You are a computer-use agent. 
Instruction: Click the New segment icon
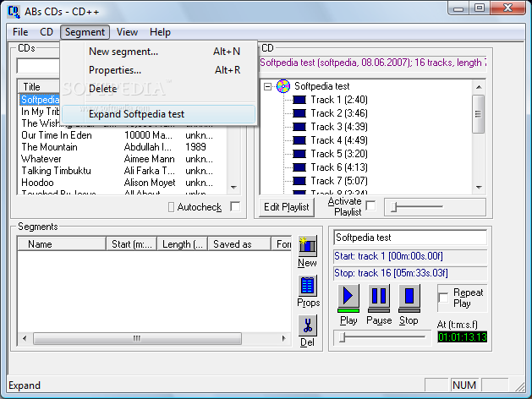pyautogui.click(x=307, y=246)
